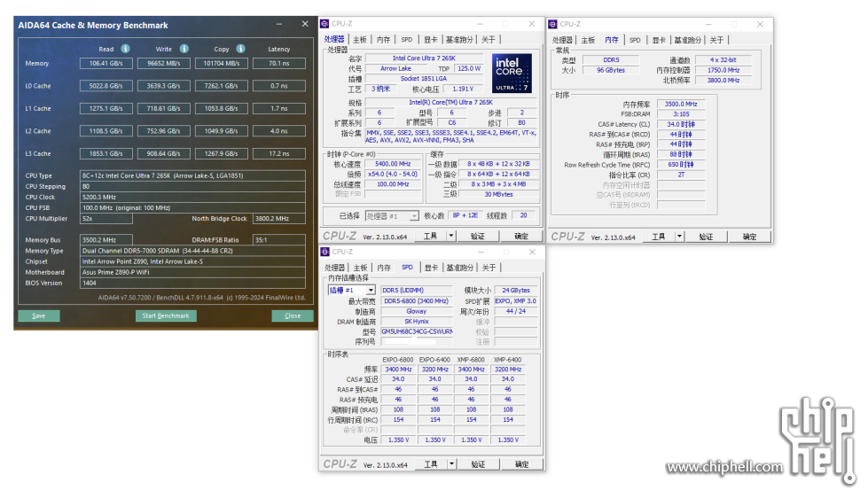The height and width of the screenshot is (498, 868).
Task: Click the CPU-Z app icon in memory window title
Action: point(552,24)
